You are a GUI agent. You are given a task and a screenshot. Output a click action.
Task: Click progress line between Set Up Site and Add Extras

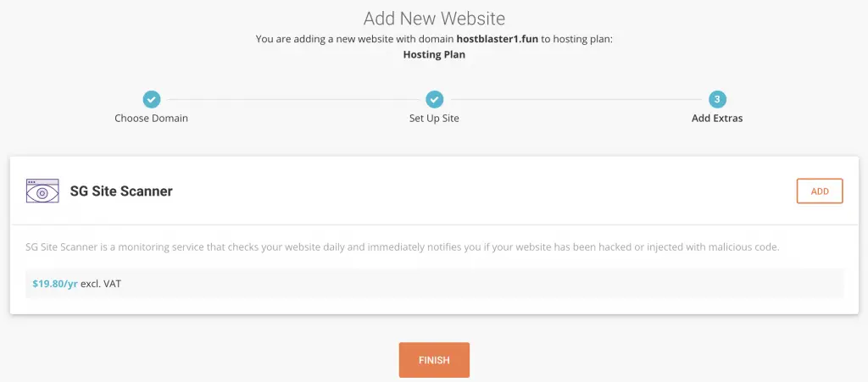tap(576, 99)
